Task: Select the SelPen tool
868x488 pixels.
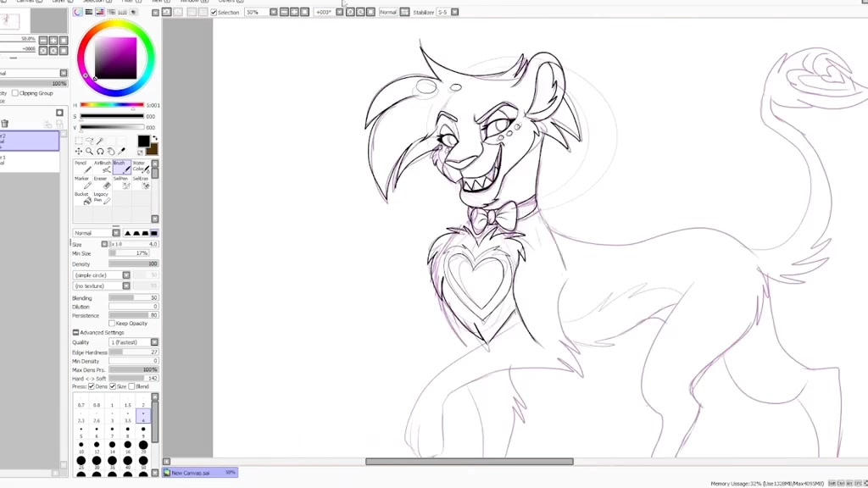Action: 121,183
